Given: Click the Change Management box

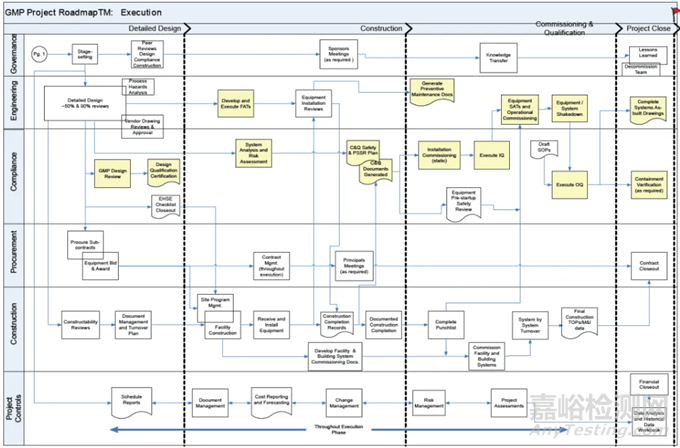Looking at the screenshot, I should tap(344, 405).
